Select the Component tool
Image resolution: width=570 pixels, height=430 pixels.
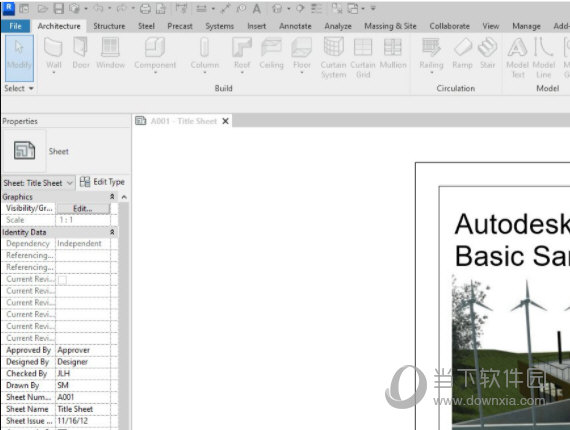[x=155, y=55]
